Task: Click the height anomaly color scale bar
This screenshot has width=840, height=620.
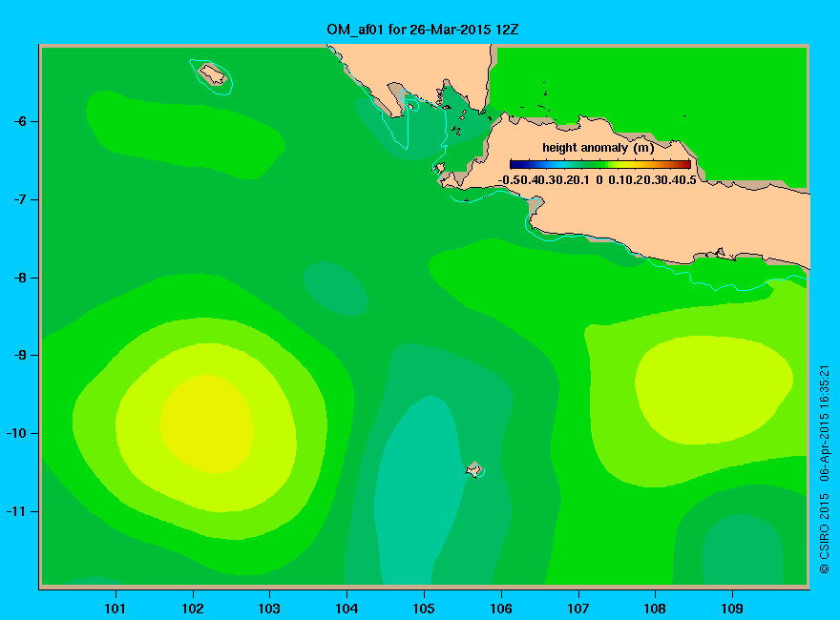Action: coord(600,164)
